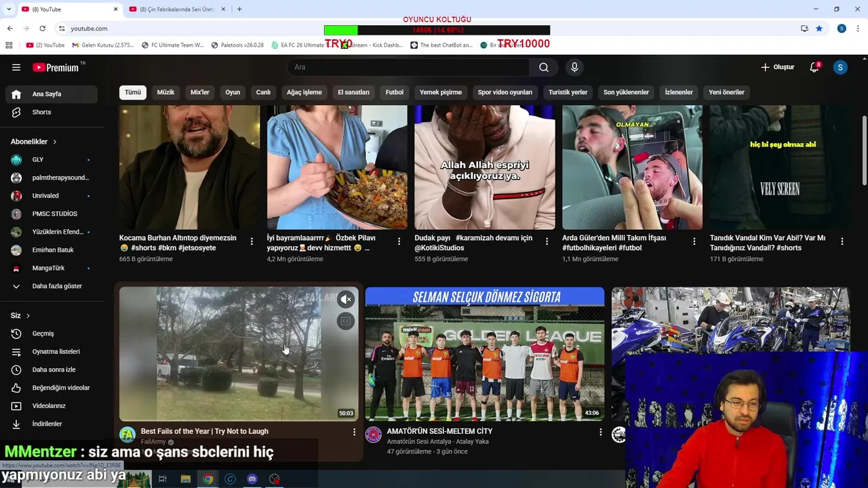Open Shorts from the sidebar

coord(52,112)
